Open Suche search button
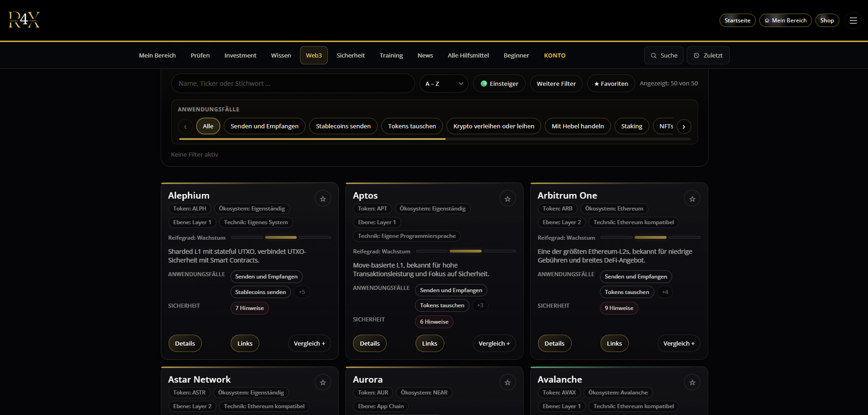The width and height of the screenshot is (868, 415). click(664, 55)
